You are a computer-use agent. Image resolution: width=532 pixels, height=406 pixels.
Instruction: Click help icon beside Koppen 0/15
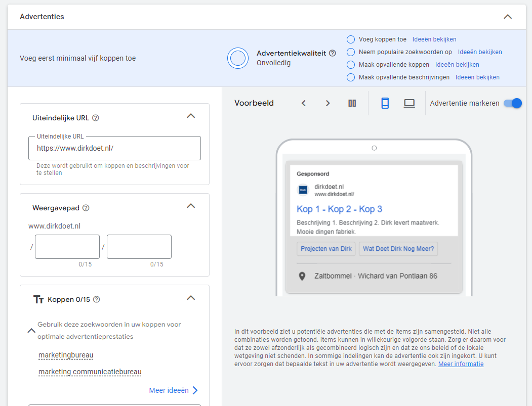97,299
